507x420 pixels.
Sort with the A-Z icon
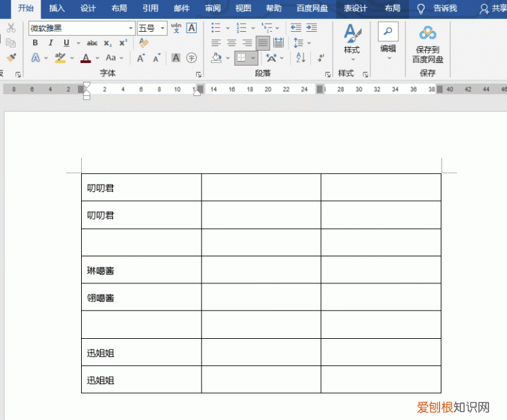point(301,58)
